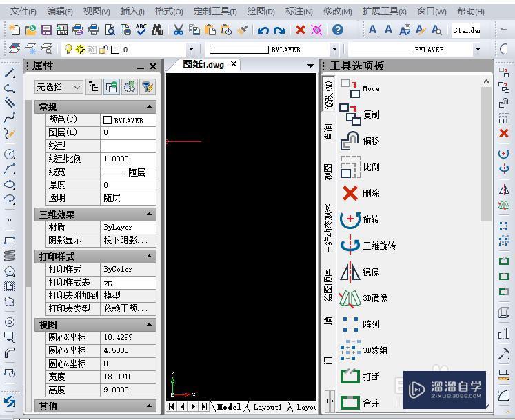Image resolution: width=515 pixels, height=420 pixels.
Task: Click the Redo arrow
Action: [279, 30]
